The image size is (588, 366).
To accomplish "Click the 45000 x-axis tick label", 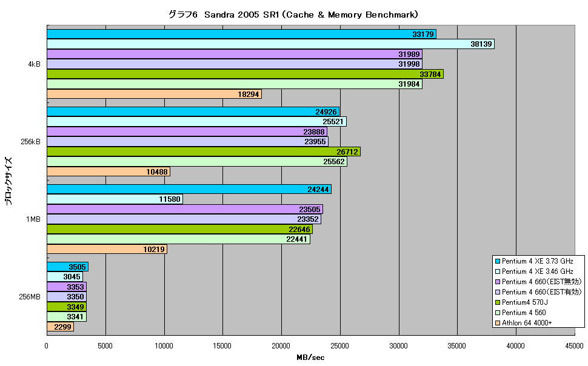I will 574,346.
